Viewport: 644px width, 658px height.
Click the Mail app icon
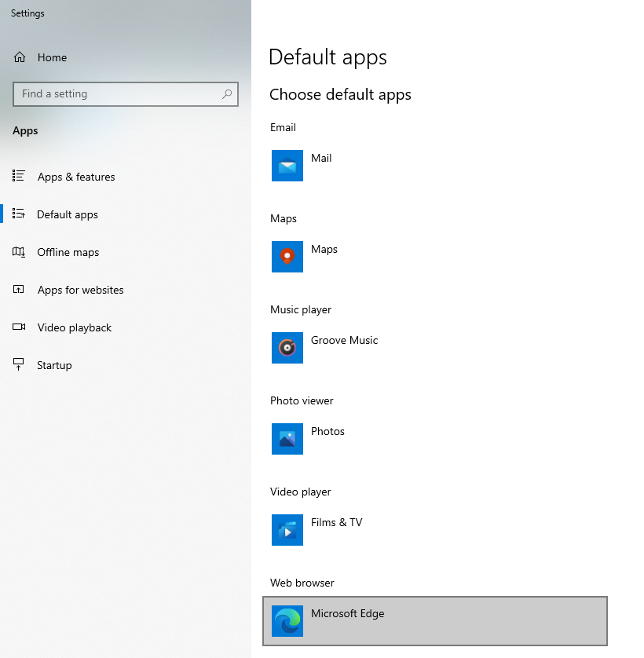pos(287,166)
